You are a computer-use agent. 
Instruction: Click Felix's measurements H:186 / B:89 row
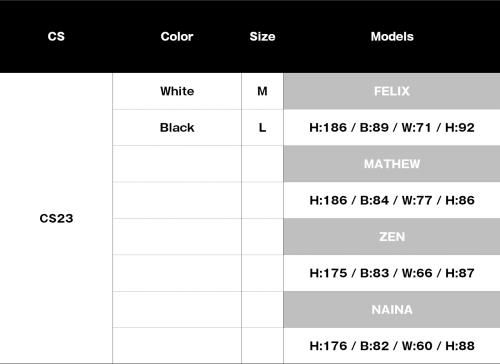392,127
